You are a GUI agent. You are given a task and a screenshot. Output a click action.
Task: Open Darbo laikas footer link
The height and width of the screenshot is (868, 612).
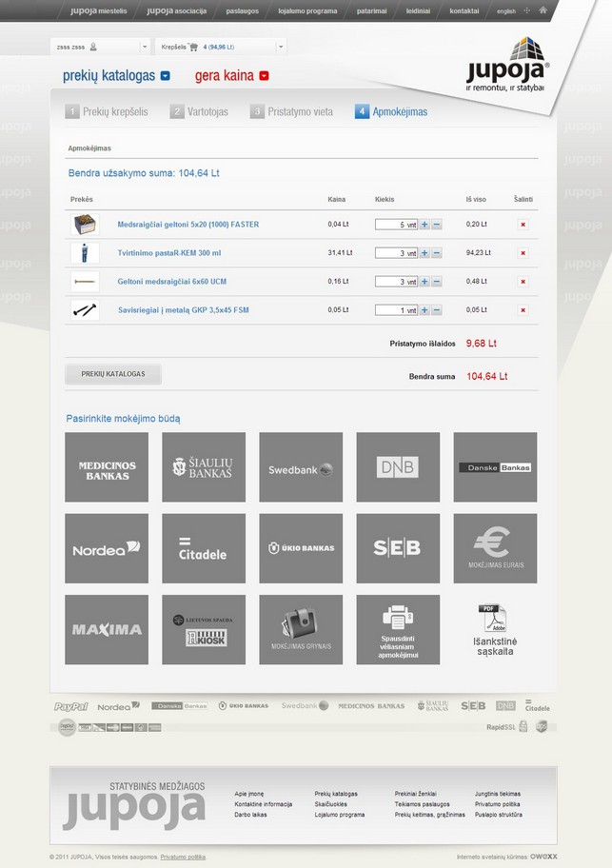tap(250, 815)
